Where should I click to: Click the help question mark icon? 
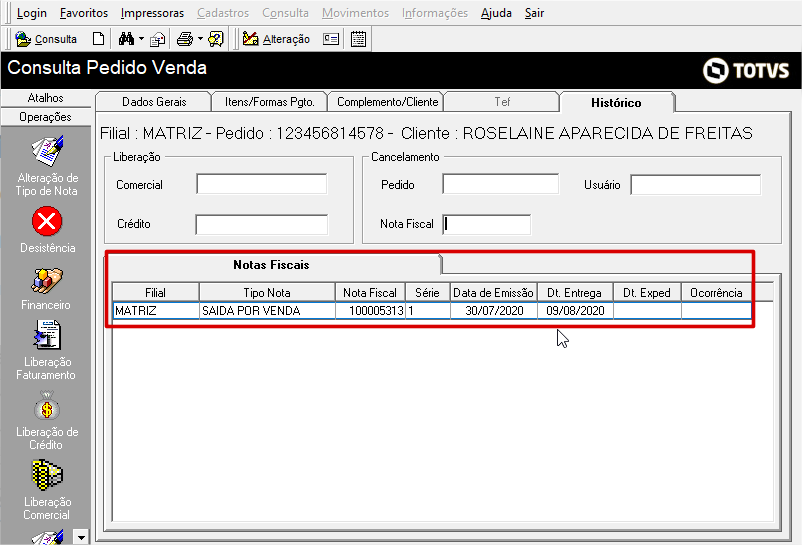tap(216, 39)
